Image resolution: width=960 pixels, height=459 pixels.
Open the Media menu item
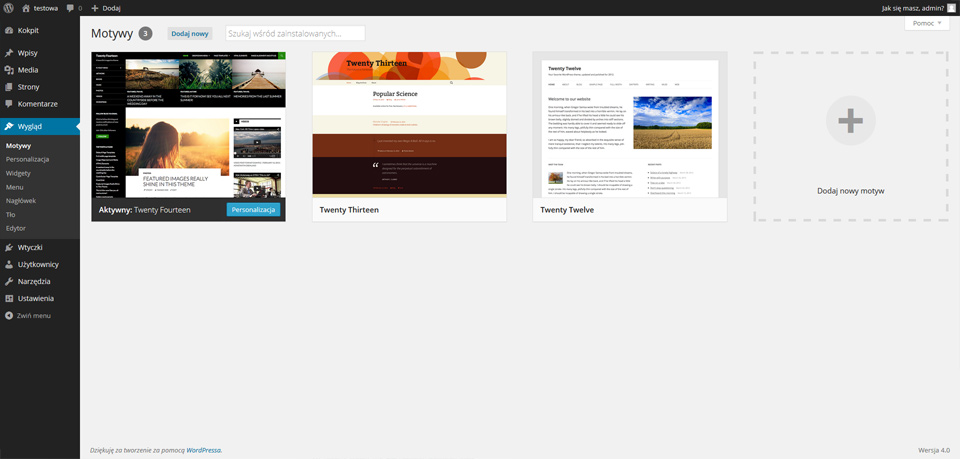point(40,70)
